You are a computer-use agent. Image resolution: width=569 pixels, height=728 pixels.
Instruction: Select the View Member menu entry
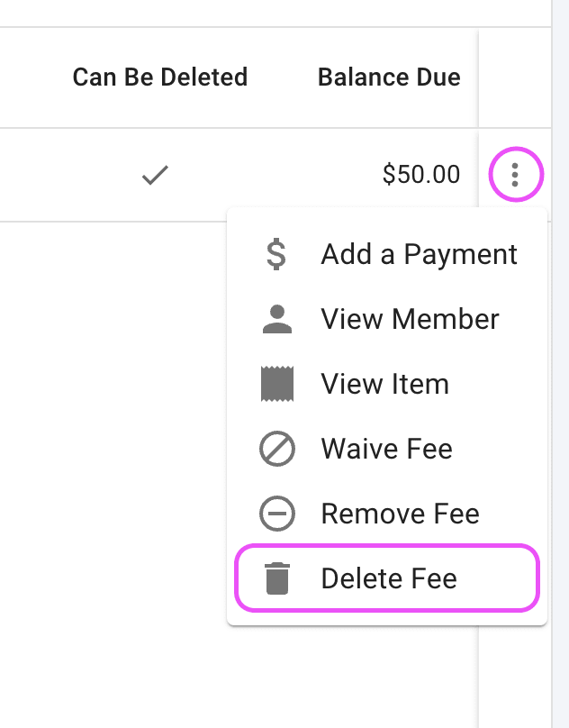pos(410,319)
